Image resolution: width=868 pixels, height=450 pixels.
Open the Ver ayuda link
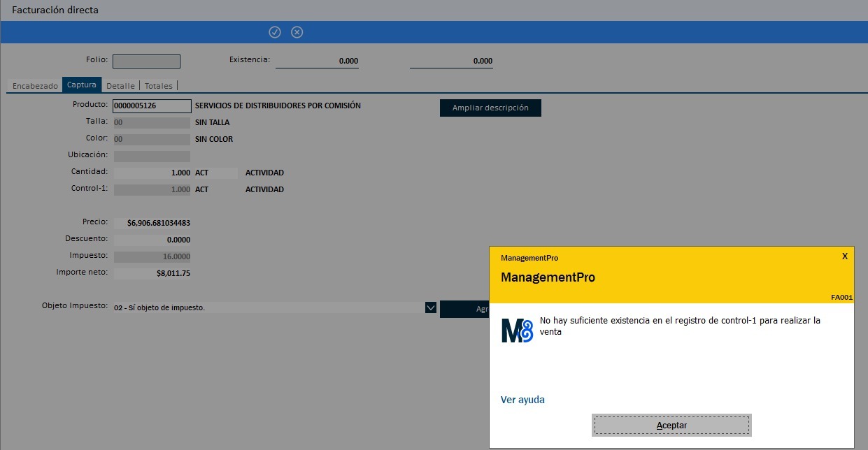(x=522, y=400)
